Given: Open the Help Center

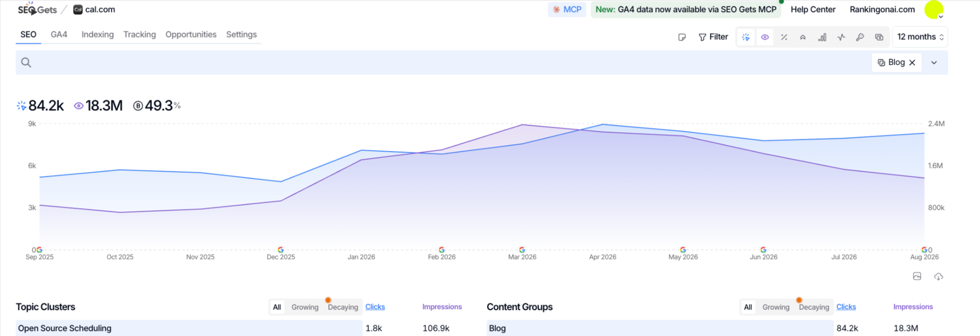Looking at the screenshot, I should pyautogui.click(x=813, y=9).
